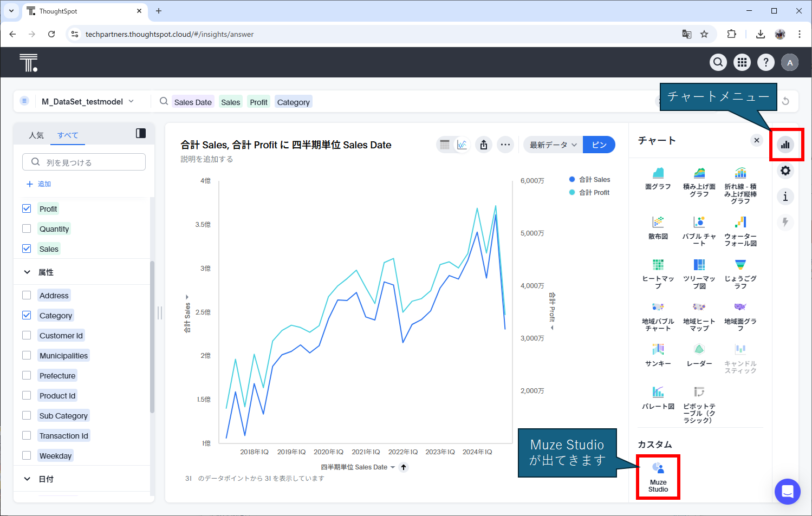Share the answer with share icon
Image resolution: width=812 pixels, height=516 pixels.
coord(484,145)
